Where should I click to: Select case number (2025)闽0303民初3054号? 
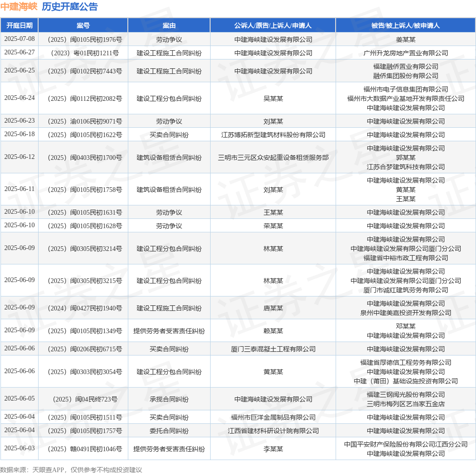tap(85, 372)
